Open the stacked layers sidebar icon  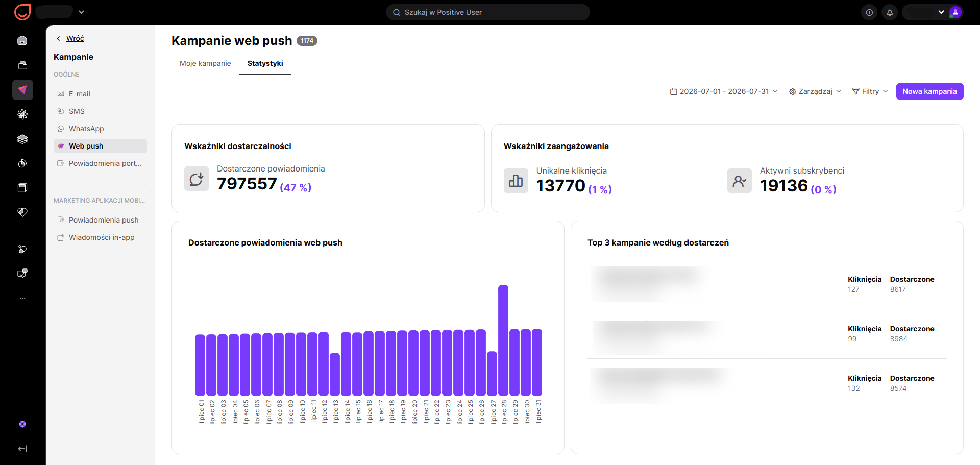point(22,139)
